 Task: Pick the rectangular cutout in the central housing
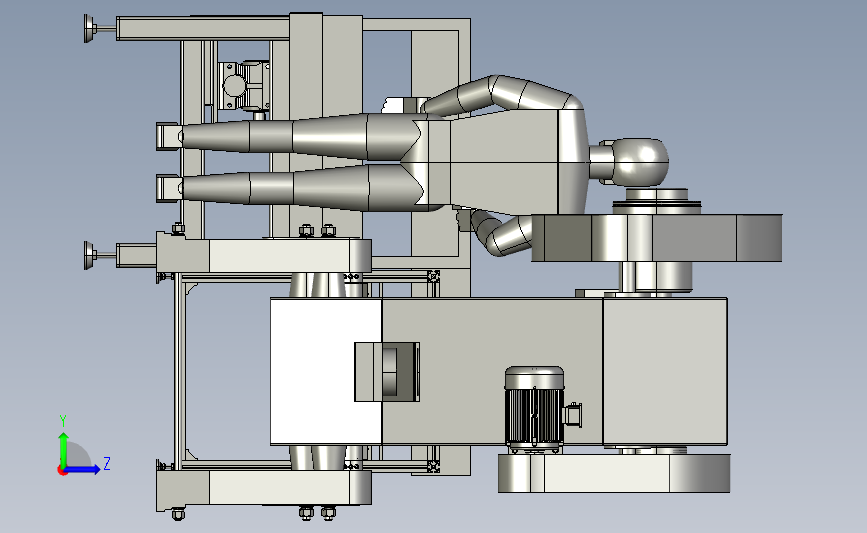[x=387, y=372]
